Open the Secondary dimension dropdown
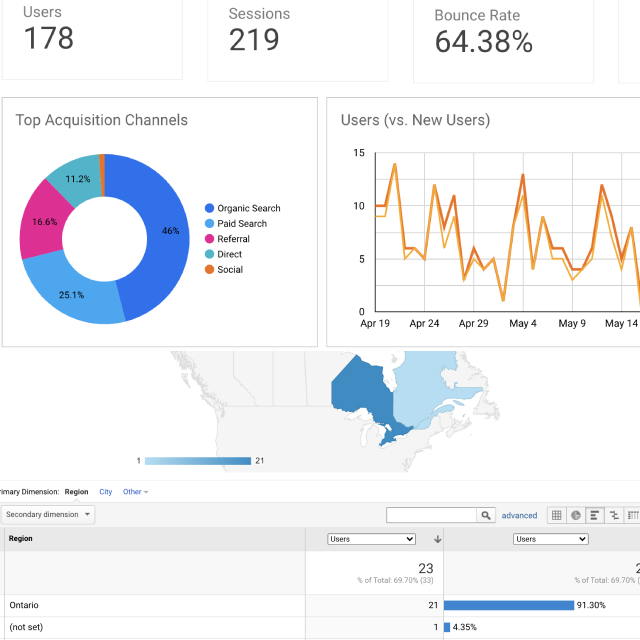The image size is (640, 640). point(48,515)
